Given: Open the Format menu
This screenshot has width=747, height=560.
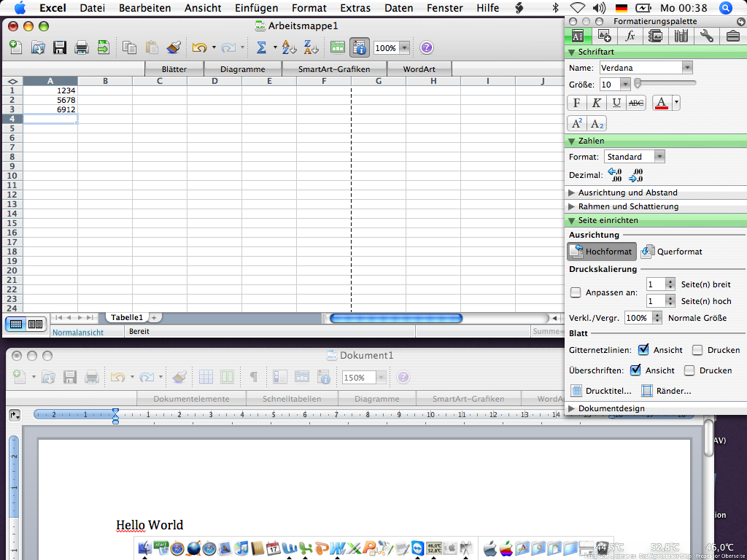Looking at the screenshot, I should click(309, 8).
